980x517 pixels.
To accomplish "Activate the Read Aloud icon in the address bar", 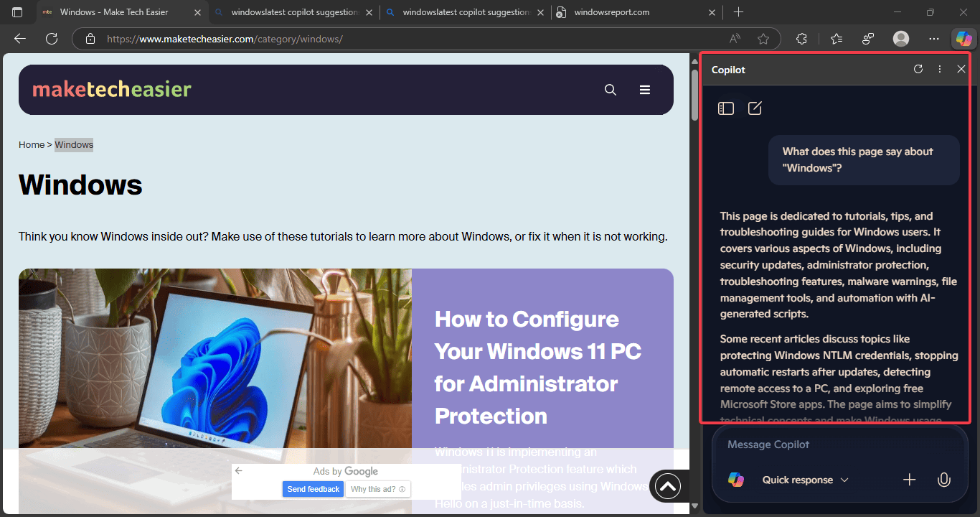I will 735,39.
